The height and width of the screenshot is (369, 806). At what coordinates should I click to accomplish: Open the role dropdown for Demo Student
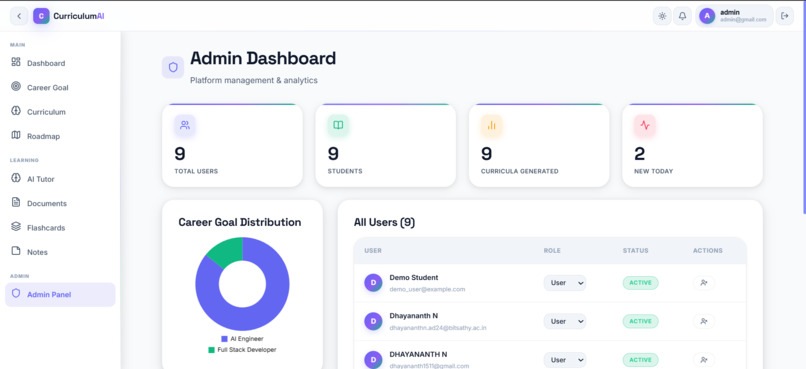click(x=565, y=283)
